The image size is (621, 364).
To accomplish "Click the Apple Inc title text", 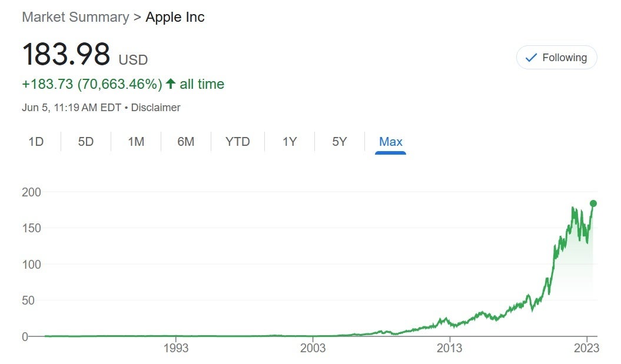I will pos(175,17).
